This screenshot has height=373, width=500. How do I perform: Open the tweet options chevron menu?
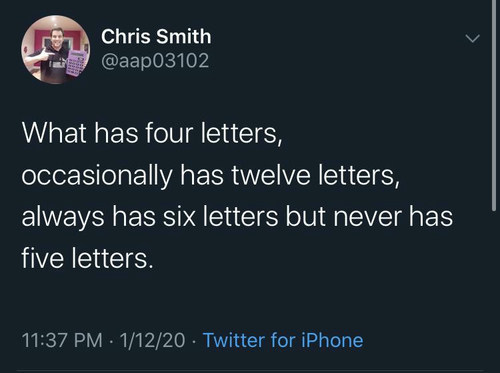tap(473, 38)
